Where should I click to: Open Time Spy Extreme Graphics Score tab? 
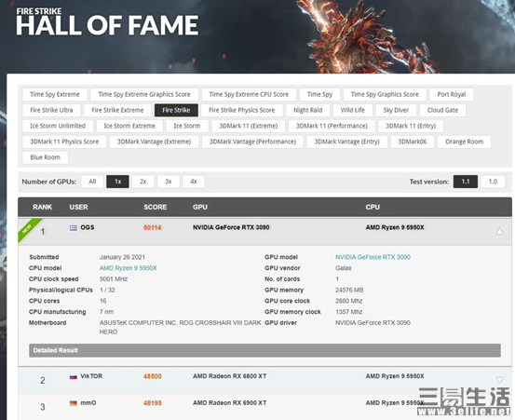pyautogui.click(x=144, y=95)
